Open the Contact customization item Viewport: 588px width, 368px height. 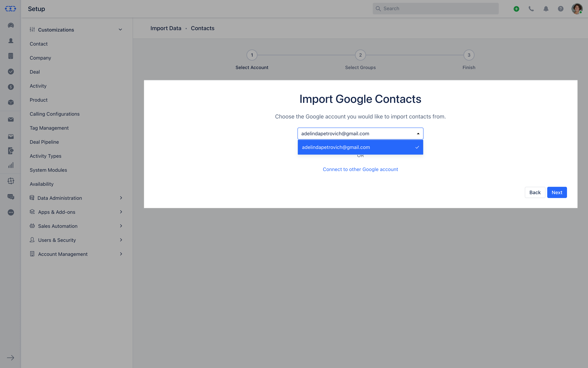[x=39, y=44]
